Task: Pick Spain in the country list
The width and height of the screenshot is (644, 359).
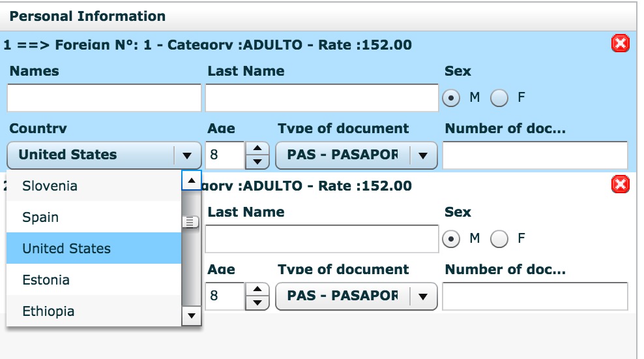Action: click(93, 217)
